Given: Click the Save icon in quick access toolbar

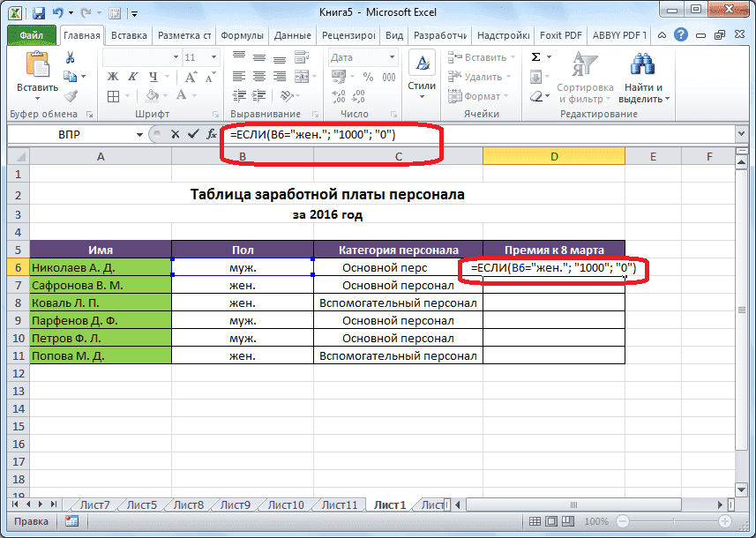Looking at the screenshot, I should coord(39,13).
